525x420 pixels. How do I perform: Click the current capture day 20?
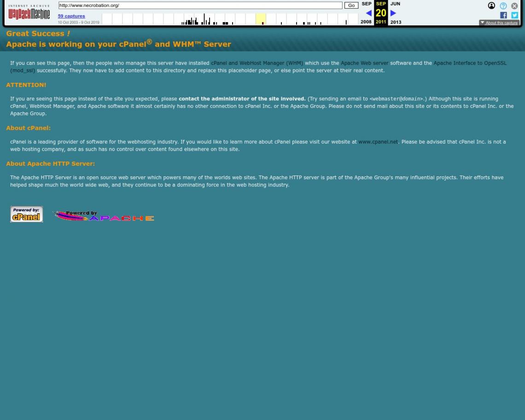[x=381, y=13]
